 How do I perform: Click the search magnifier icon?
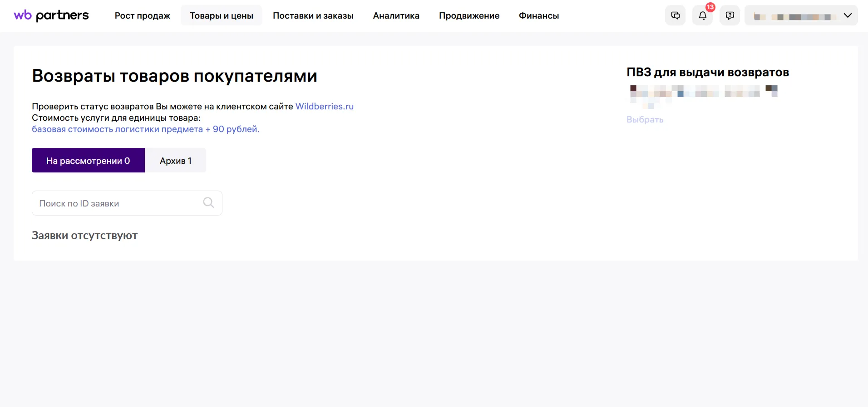pos(208,203)
